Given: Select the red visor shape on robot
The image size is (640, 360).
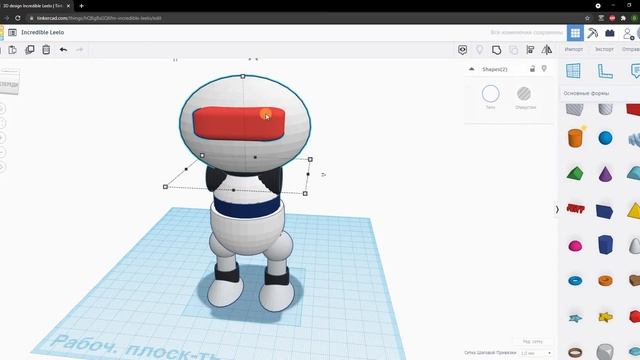Looking at the screenshot, I should coord(239,124).
